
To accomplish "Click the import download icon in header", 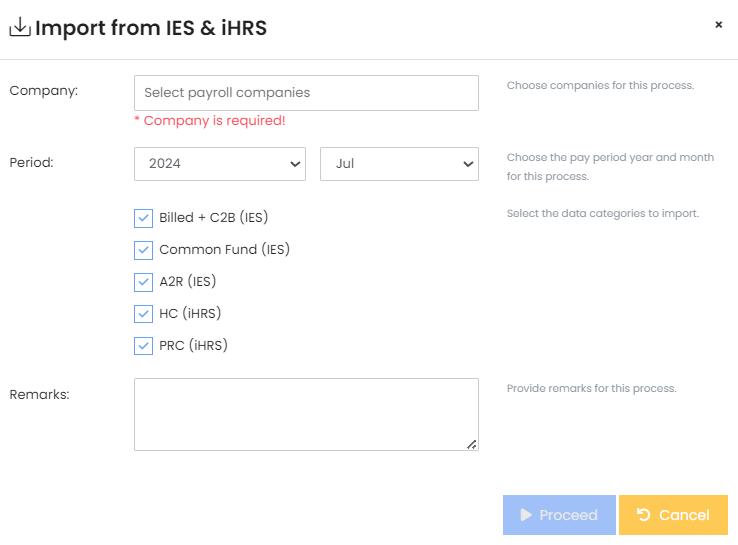I will click(x=20, y=28).
